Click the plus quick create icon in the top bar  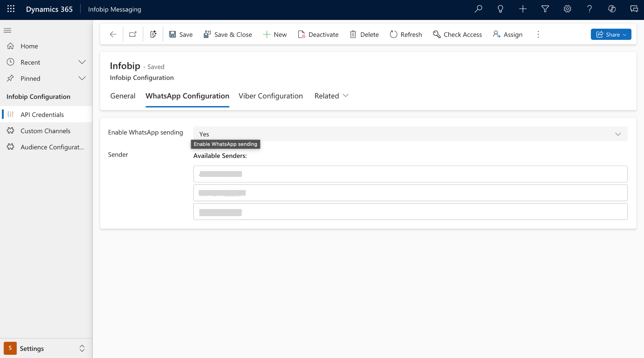pos(523,9)
